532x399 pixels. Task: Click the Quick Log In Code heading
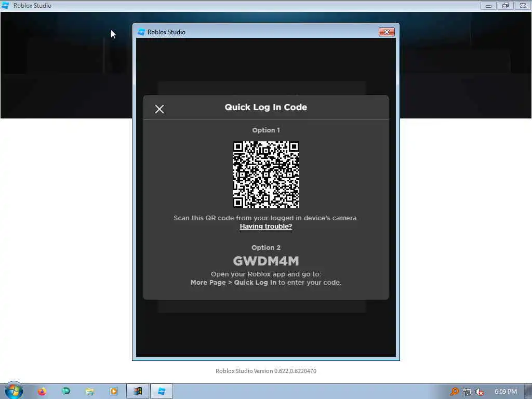(x=265, y=107)
